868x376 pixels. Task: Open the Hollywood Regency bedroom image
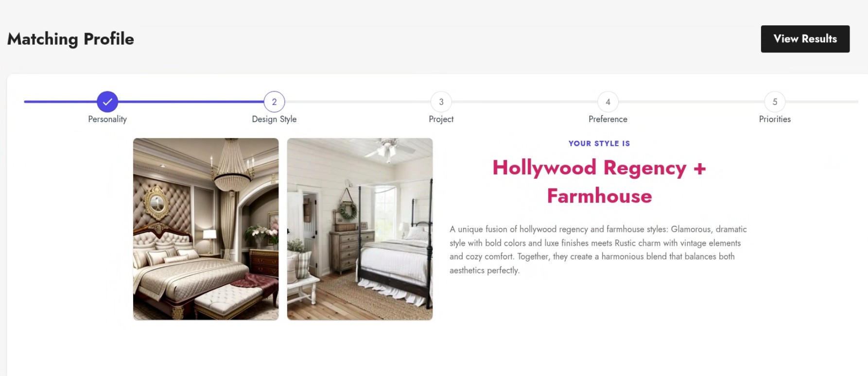pos(206,229)
